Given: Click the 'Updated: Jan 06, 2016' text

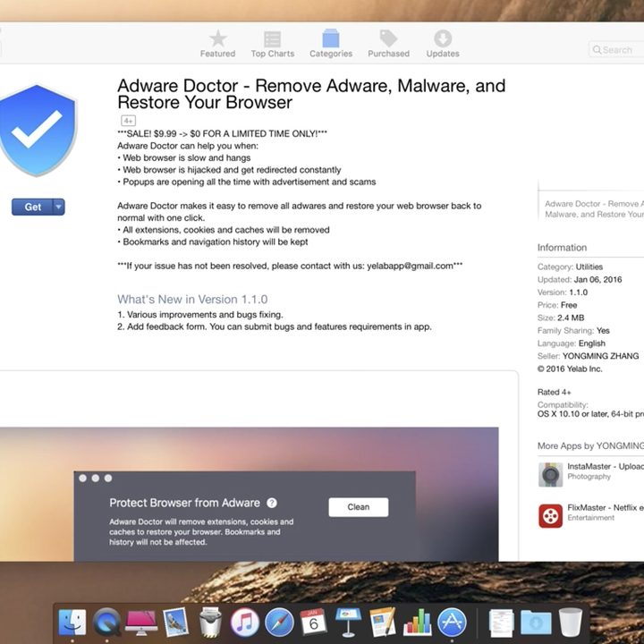Looking at the screenshot, I should pos(580,280).
